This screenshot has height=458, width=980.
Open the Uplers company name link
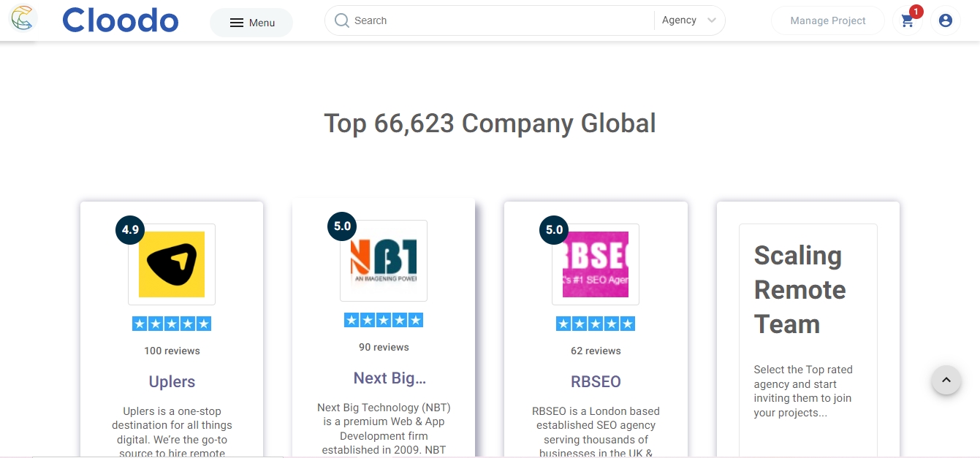(x=172, y=381)
